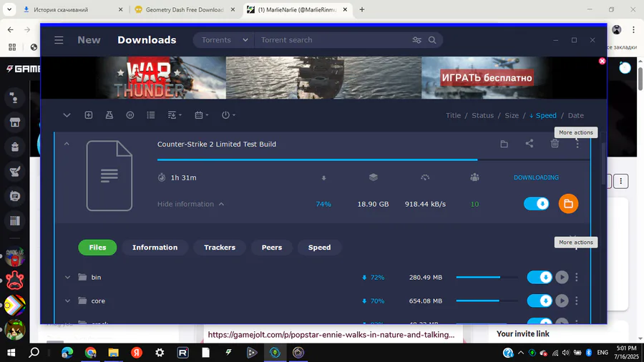Switch to the Geometry Dash Free Download tab
Image resolution: width=644 pixels, height=362 pixels.
click(x=184, y=9)
